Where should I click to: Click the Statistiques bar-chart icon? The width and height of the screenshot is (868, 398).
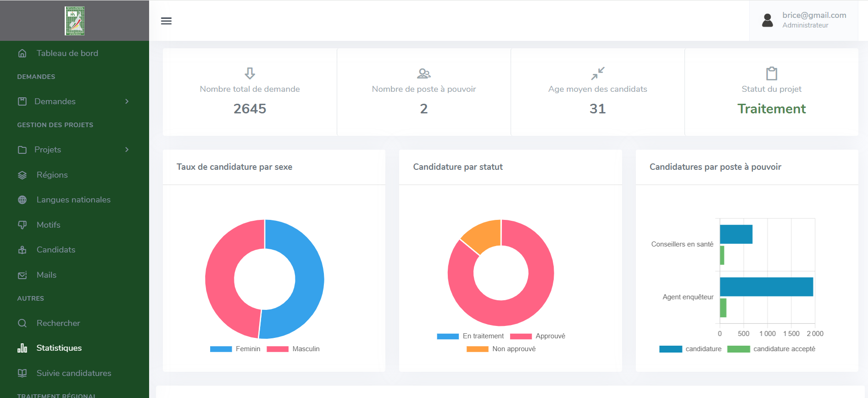click(x=22, y=348)
